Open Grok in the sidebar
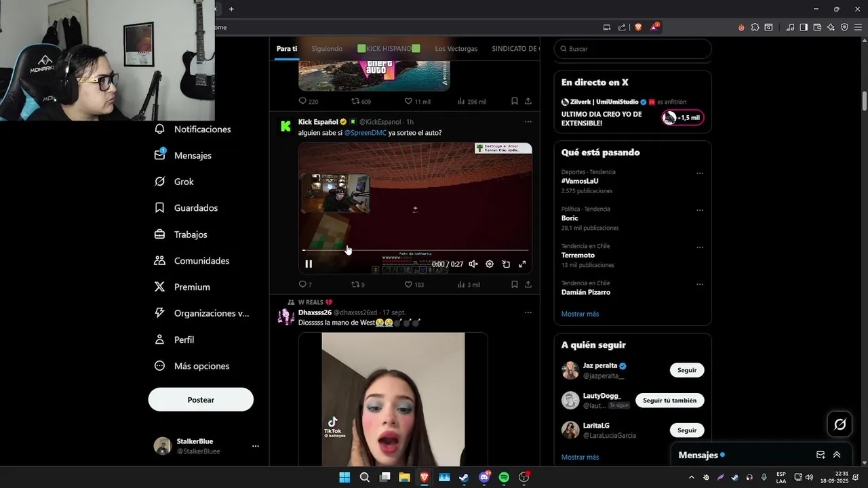The image size is (868, 488). pos(175,182)
